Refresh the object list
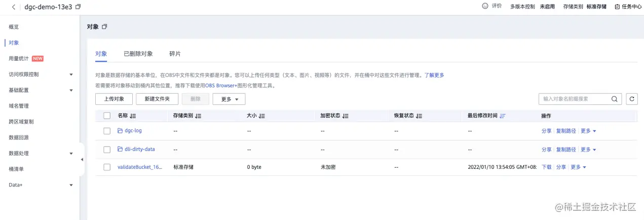 coord(631,99)
